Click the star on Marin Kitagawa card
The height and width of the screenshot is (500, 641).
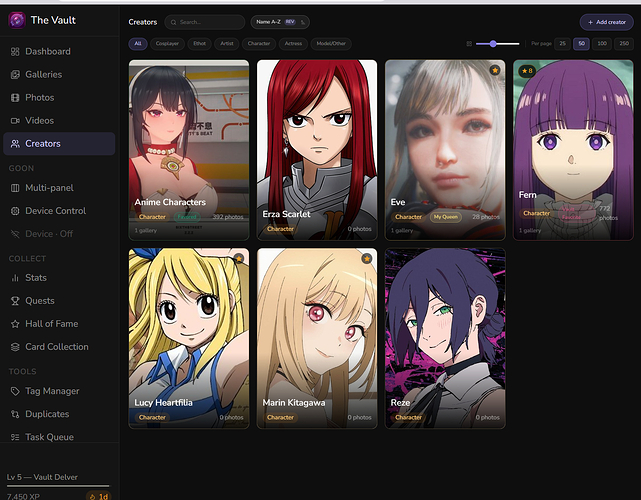[x=367, y=258]
